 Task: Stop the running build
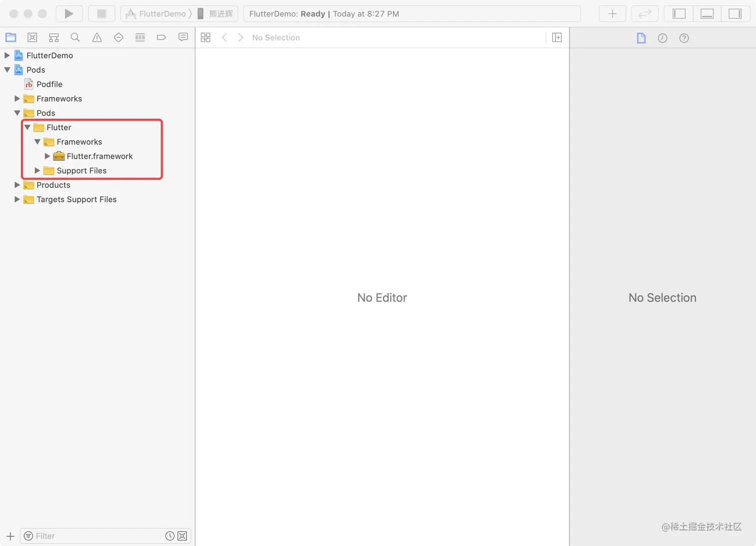tap(101, 14)
